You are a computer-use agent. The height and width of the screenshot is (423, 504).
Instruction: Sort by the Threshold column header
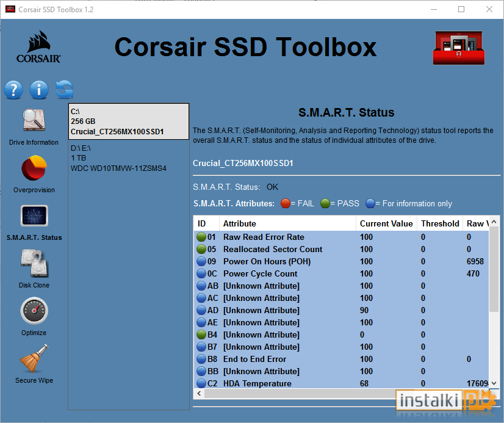440,223
